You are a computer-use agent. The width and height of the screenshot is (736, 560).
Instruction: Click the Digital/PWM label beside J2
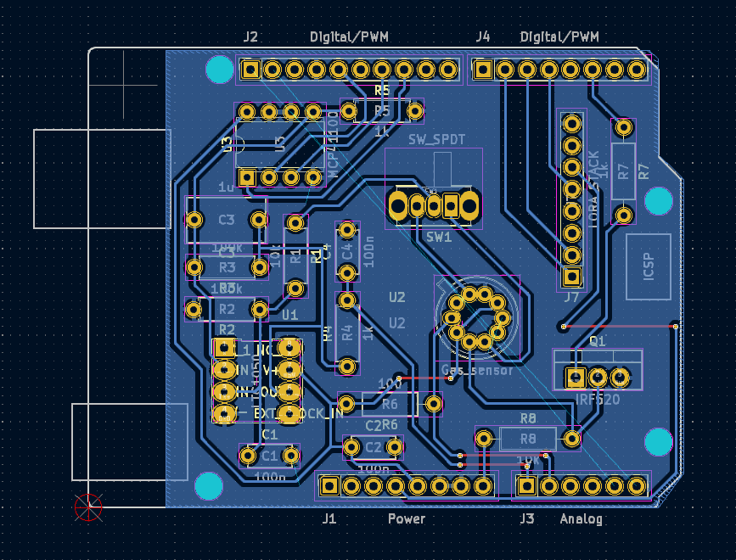349,37
